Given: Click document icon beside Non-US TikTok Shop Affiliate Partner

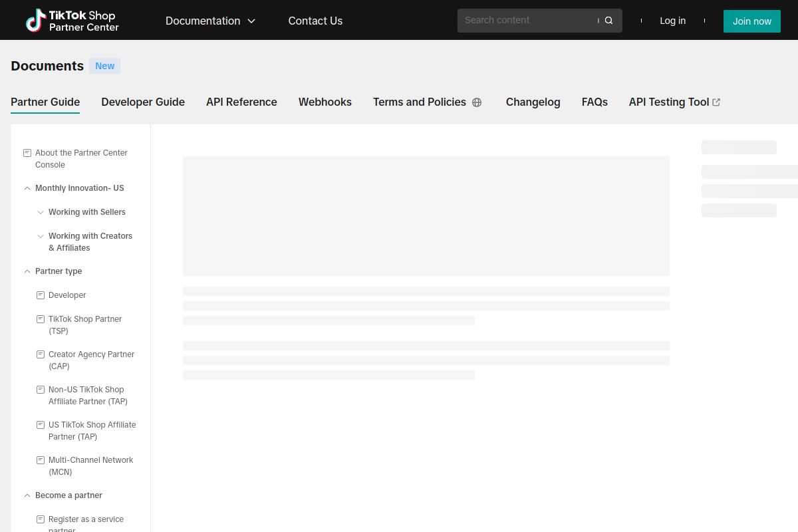Looking at the screenshot, I should [x=41, y=390].
